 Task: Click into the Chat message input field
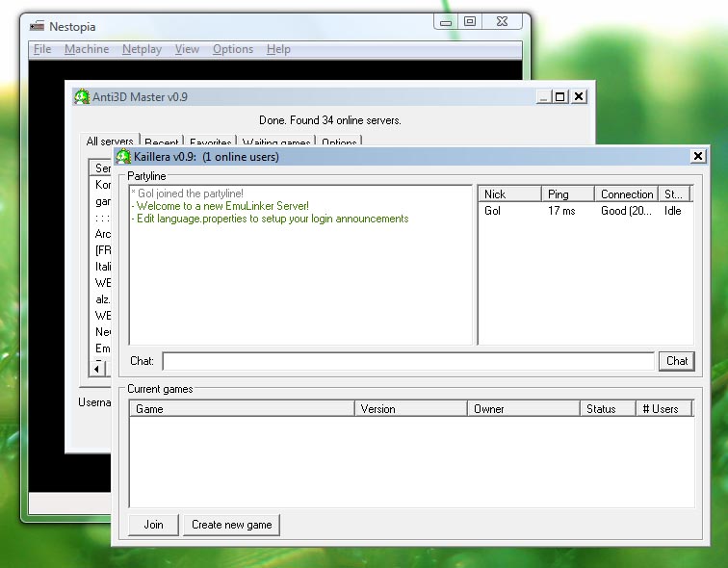(x=408, y=361)
